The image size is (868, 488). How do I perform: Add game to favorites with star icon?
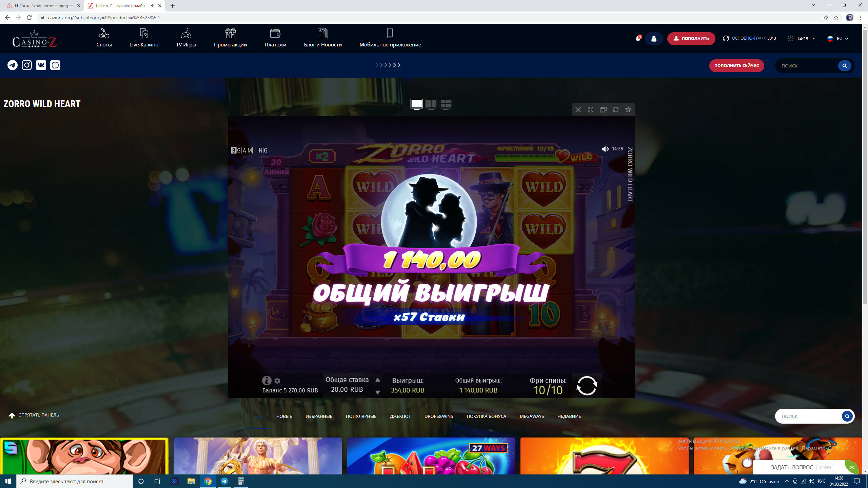pyautogui.click(x=628, y=109)
